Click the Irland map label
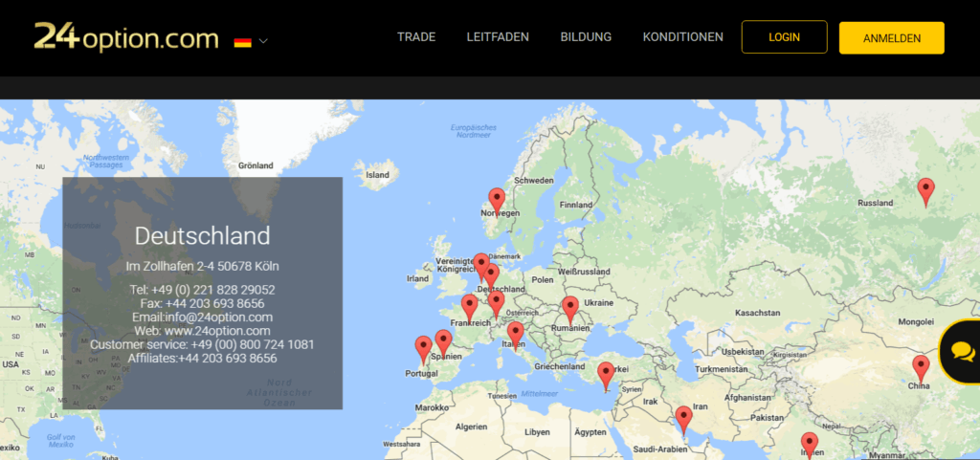Screen dimensions: 980x460 pos(417,279)
